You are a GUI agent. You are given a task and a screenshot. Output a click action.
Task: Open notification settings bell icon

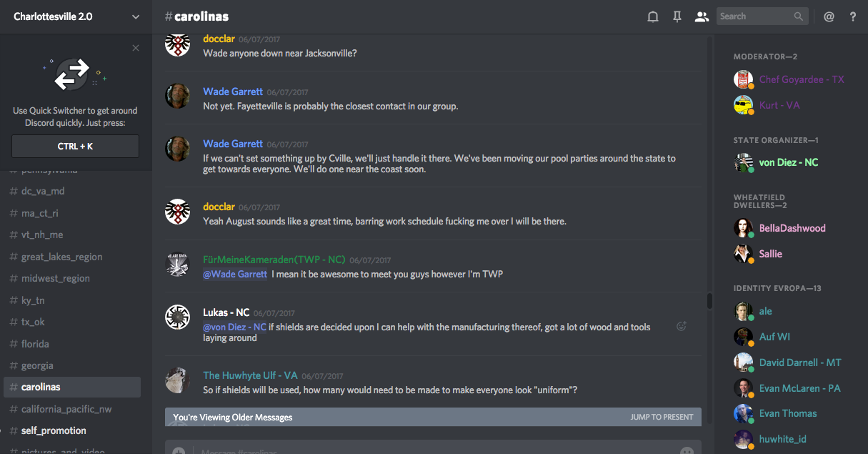(652, 16)
